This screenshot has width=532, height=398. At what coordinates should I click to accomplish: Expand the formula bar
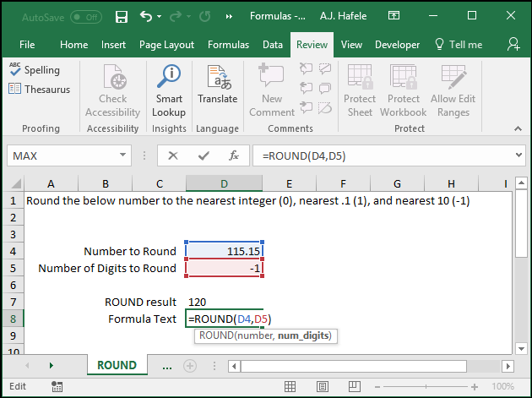coord(518,155)
